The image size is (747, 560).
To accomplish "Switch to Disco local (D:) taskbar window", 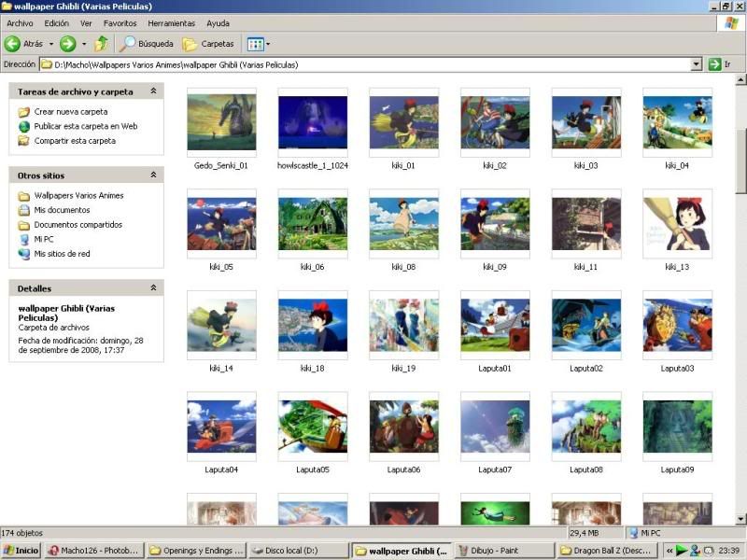I will (298, 551).
